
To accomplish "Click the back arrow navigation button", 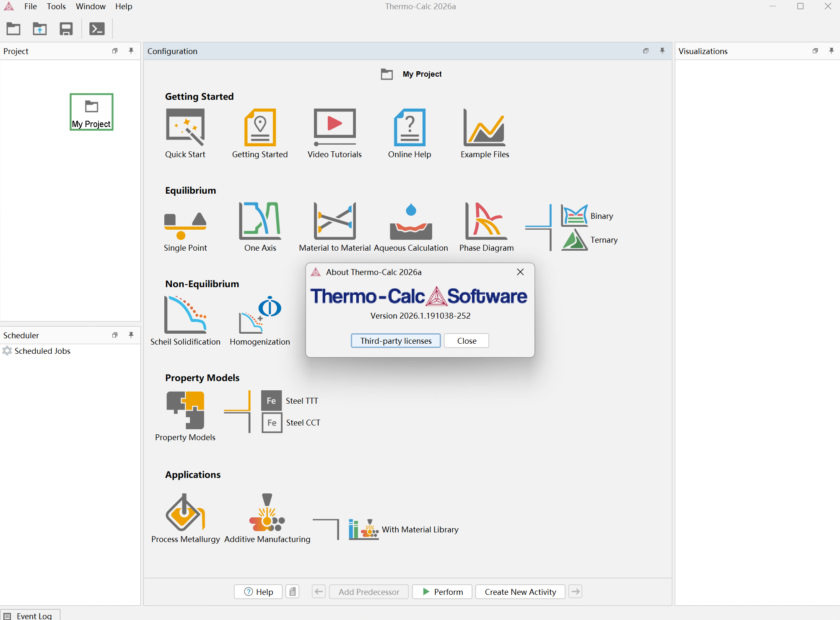I will (x=319, y=592).
